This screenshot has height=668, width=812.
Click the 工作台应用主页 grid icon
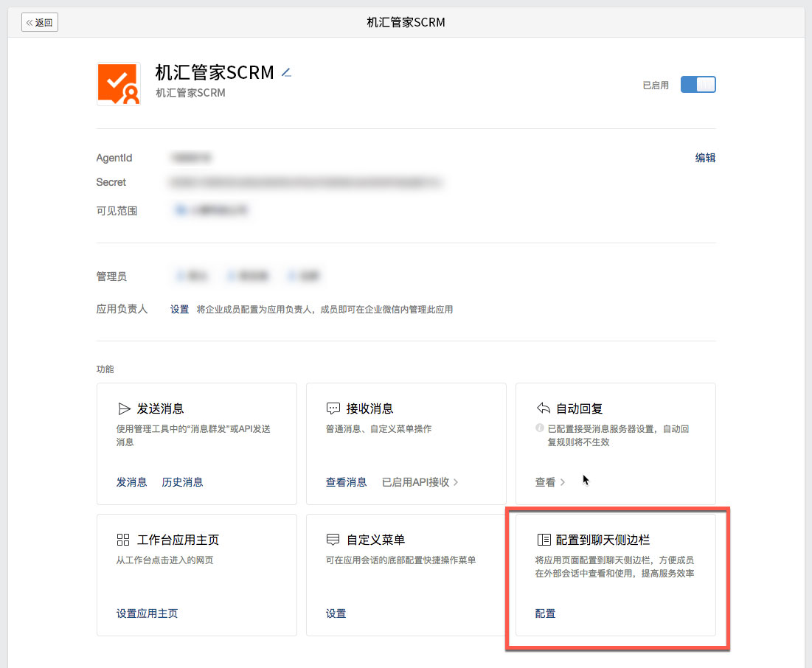(x=123, y=540)
